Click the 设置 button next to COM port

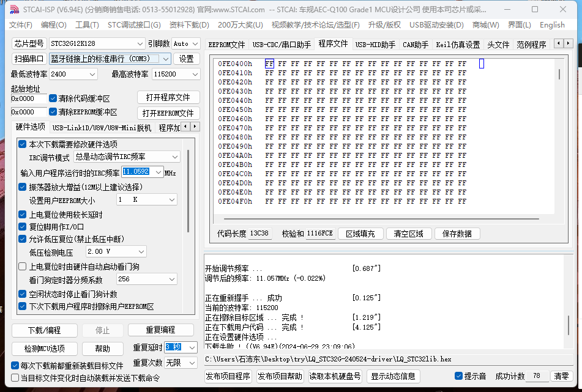[186, 59]
